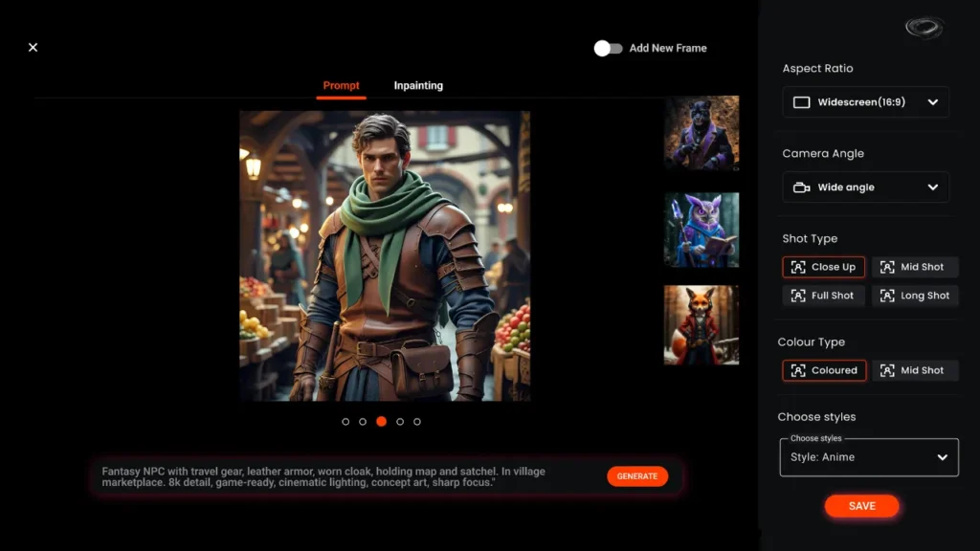Click the Generate button
Image resolution: width=980 pixels, height=551 pixels.
point(637,475)
